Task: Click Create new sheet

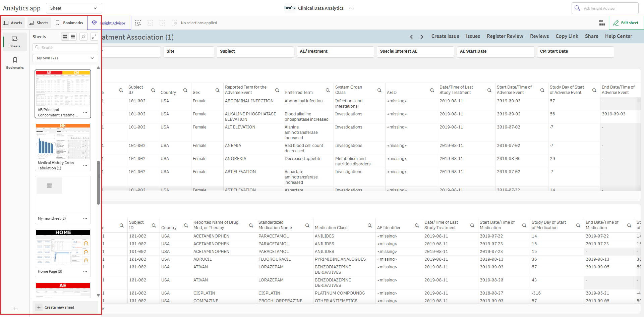Action: tap(65, 307)
